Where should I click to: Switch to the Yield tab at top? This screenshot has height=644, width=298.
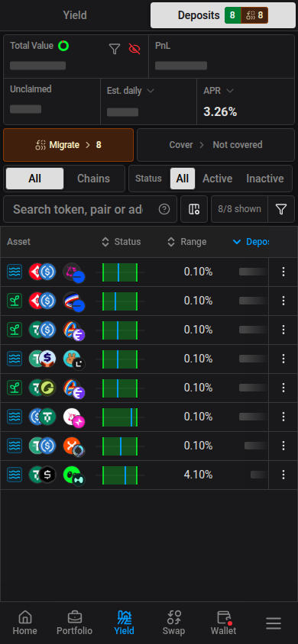(x=75, y=15)
